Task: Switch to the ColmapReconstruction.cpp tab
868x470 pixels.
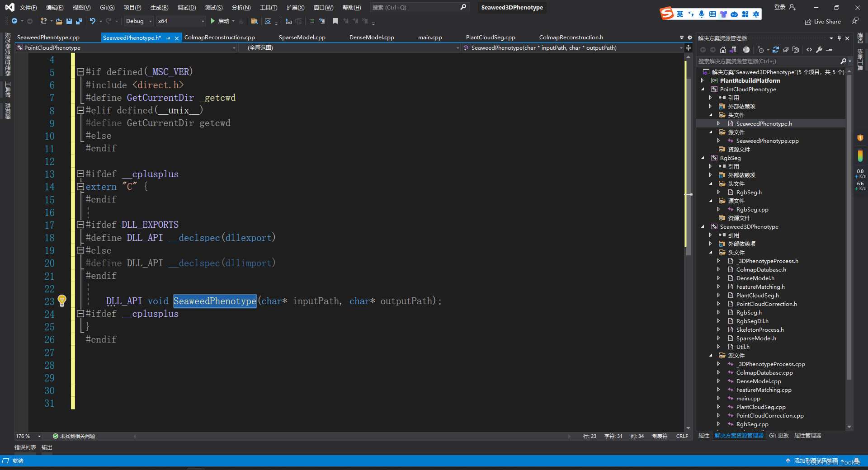Action: (220, 38)
